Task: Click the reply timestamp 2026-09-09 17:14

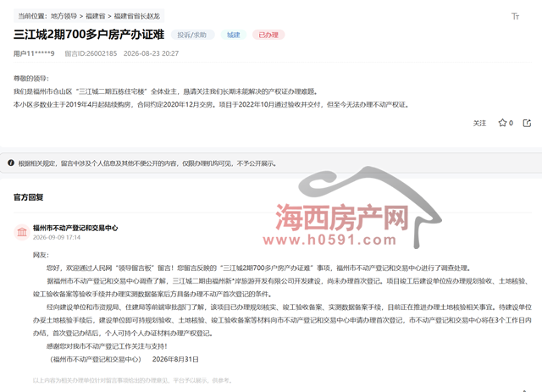Action: [57, 237]
